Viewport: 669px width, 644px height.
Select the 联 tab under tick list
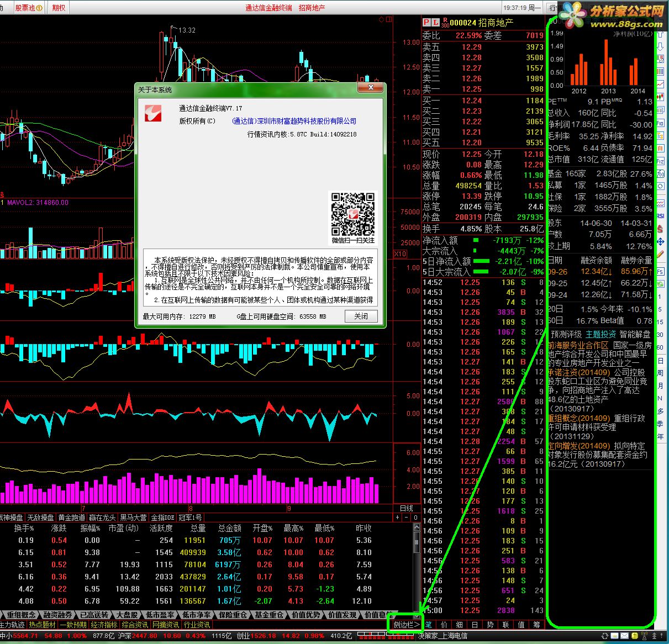(506, 625)
